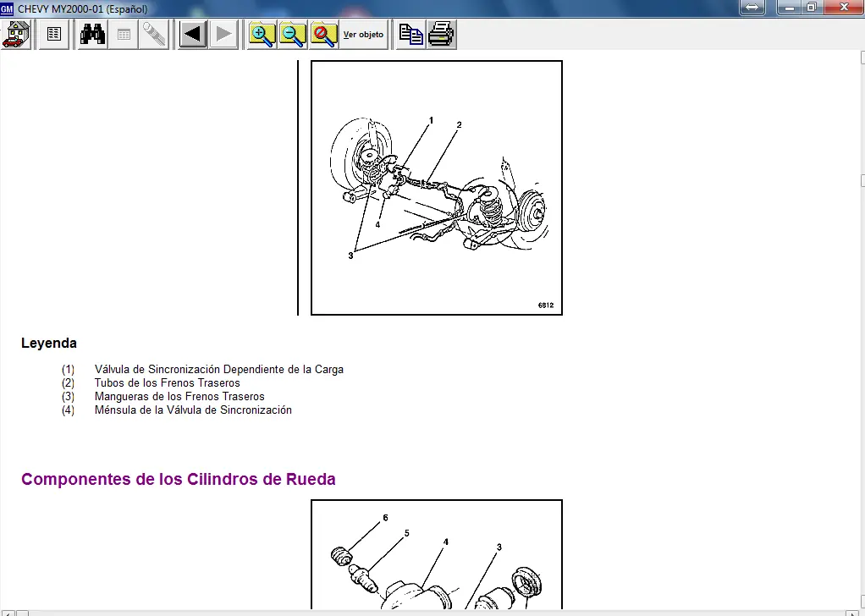
Task: Click the GM logo in the title bar
Action: 7,8
